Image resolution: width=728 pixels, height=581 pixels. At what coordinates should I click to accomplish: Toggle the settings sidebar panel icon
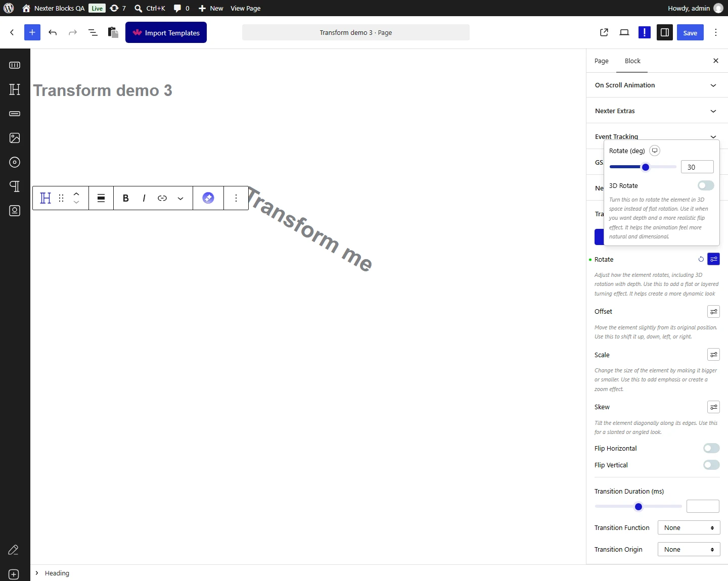click(665, 32)
